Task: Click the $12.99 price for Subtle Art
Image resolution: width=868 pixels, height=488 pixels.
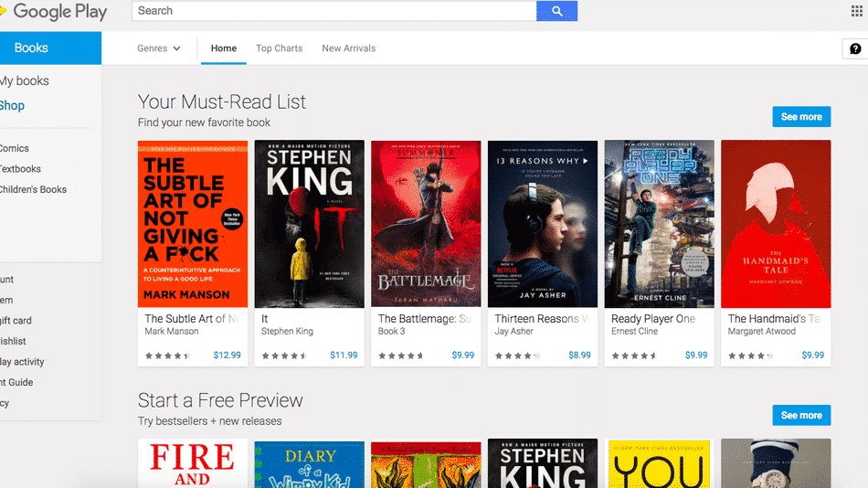Action: pyautogui.click(x=227, y=355)
